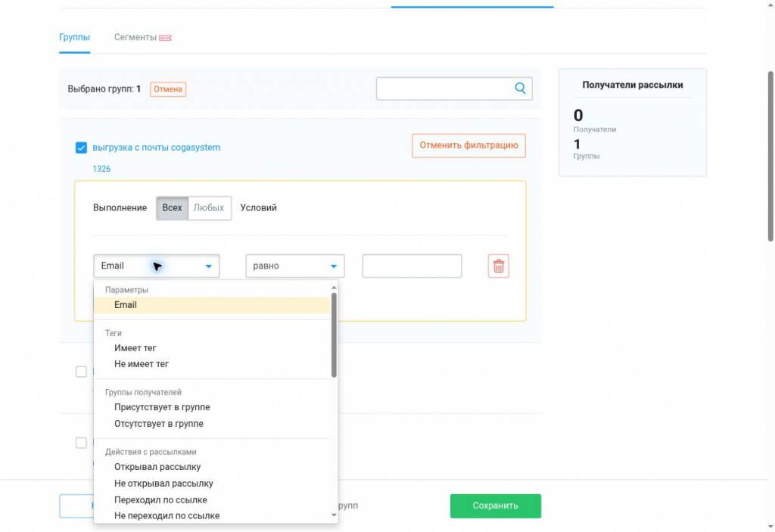The width and height of the screenshot is (775, 532).
Task: Click the Действия с рассылками section header
Action: click(x=151, y=452)
